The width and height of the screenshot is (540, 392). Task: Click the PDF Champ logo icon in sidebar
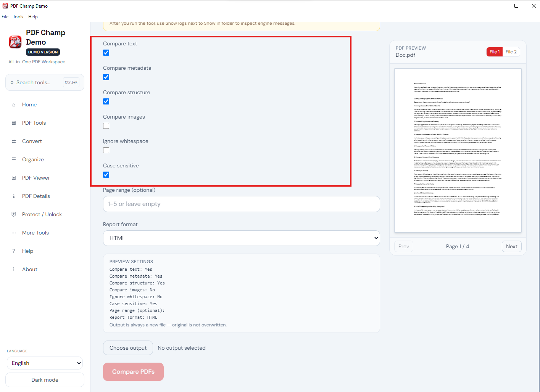tap(15, 42)
